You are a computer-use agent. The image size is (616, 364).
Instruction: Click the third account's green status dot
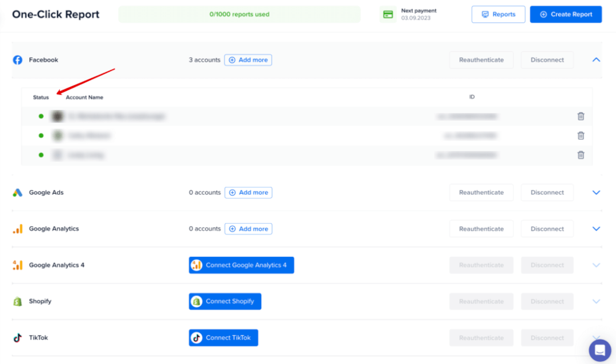(41, 155)
